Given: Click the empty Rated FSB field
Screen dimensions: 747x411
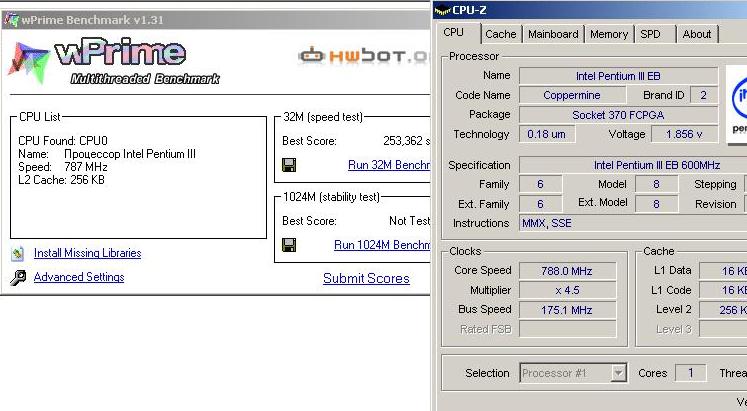Looking at the screenshot, I should (567, 329).
